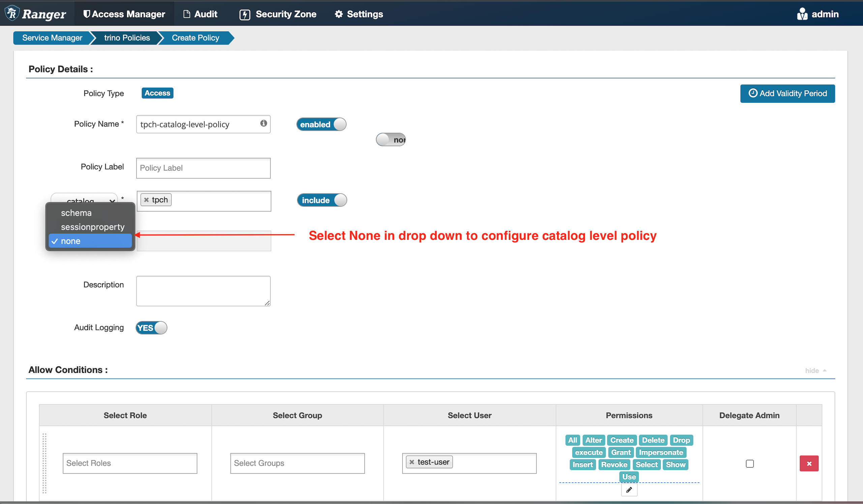Click the admin user icon
The width and height of the screenshot is (863, 504).
(802, 14)
